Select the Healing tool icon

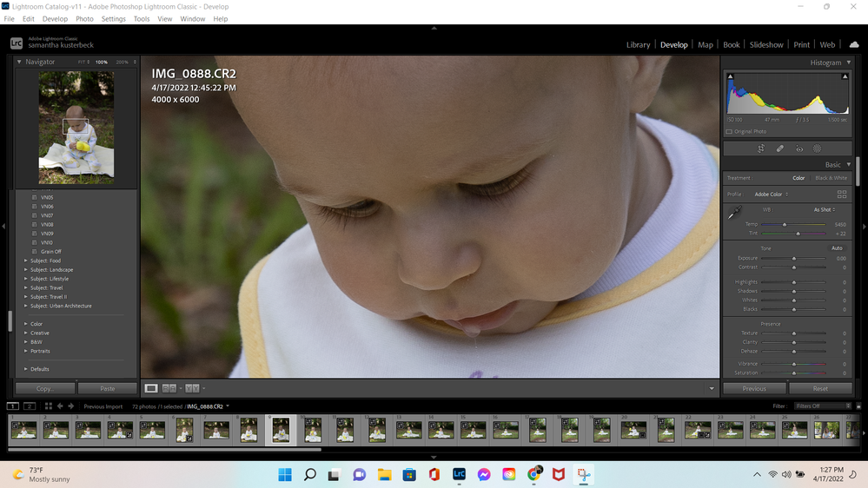point(779,148)
